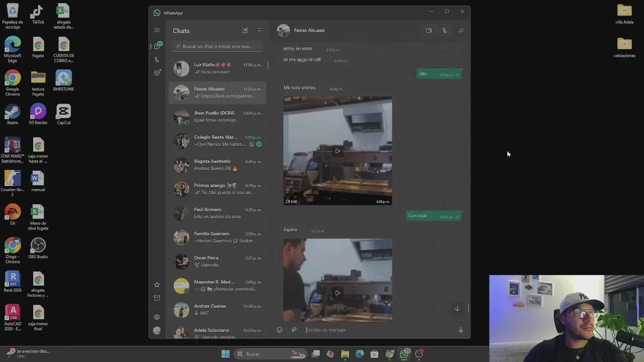Open the Colegio Beata Mar... group chat
The width and height of the screenshot is (644, 362).
pos(217,141)
